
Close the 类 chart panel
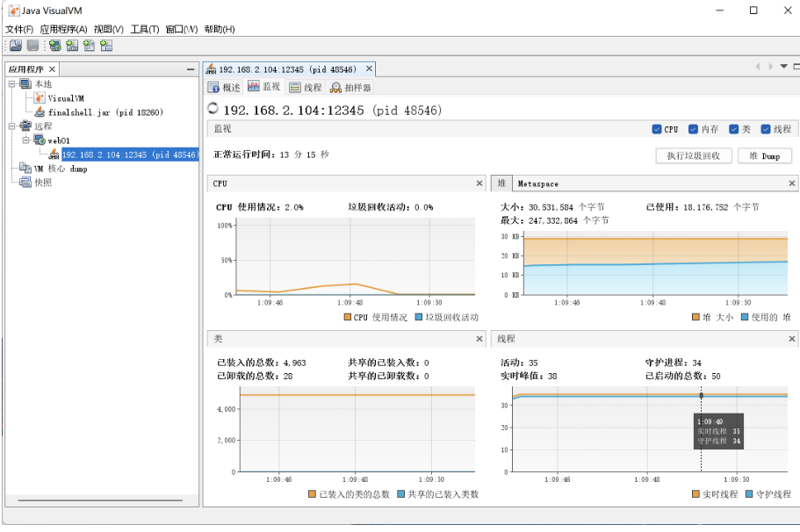pos(479,339)
